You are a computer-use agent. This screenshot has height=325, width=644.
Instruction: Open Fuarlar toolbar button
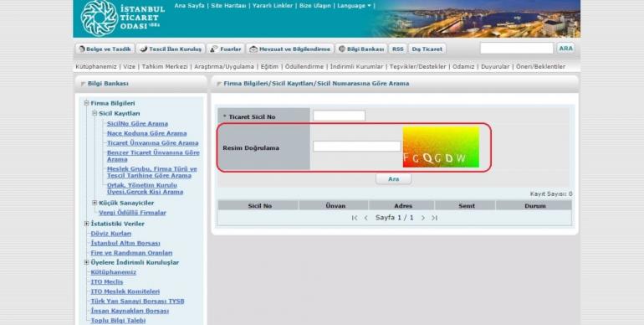tap(226, 49)
